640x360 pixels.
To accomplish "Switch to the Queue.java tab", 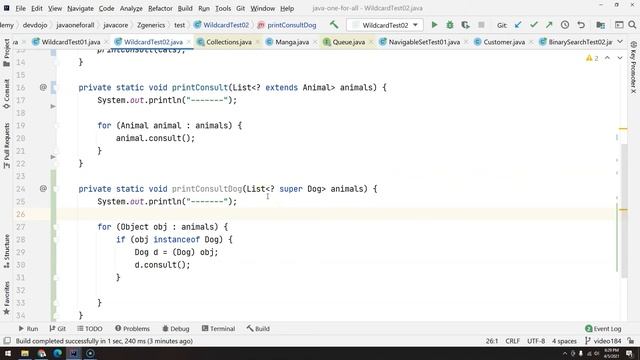I will pyautogui.click(x=349, y=42).
